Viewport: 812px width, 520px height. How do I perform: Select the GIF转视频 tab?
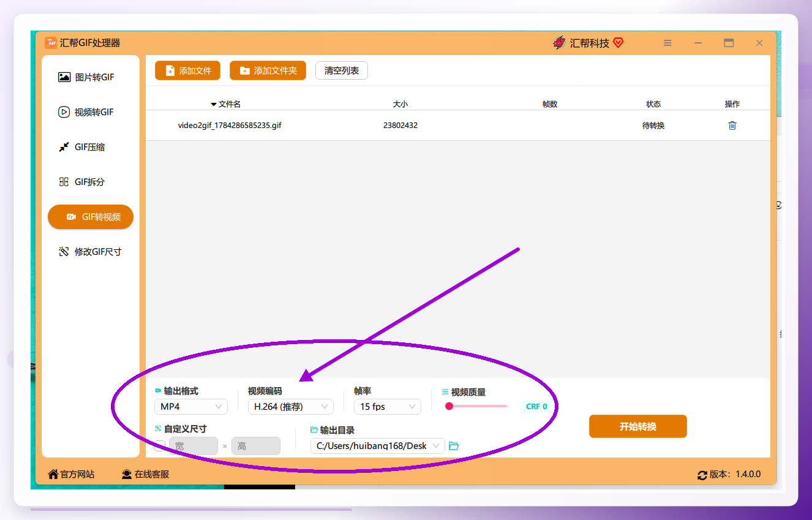91,217
